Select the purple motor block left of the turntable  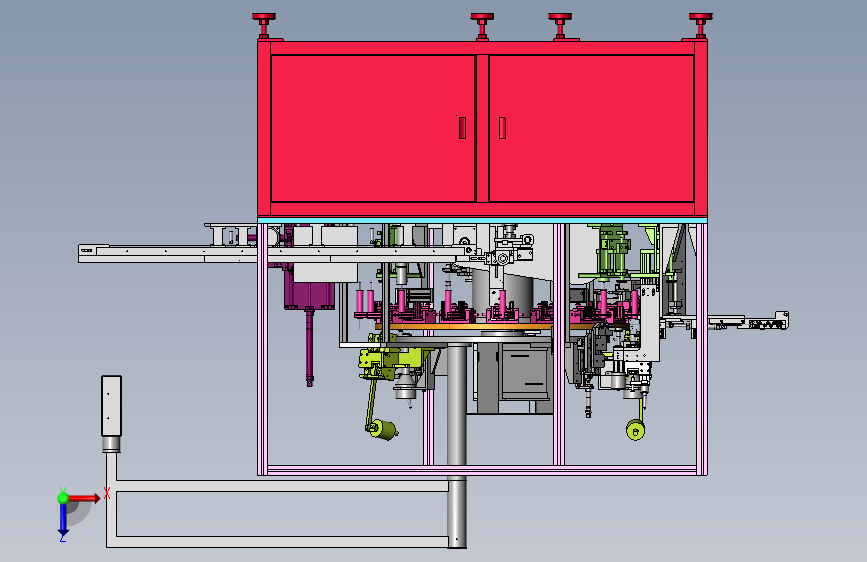tap(310, 295)
